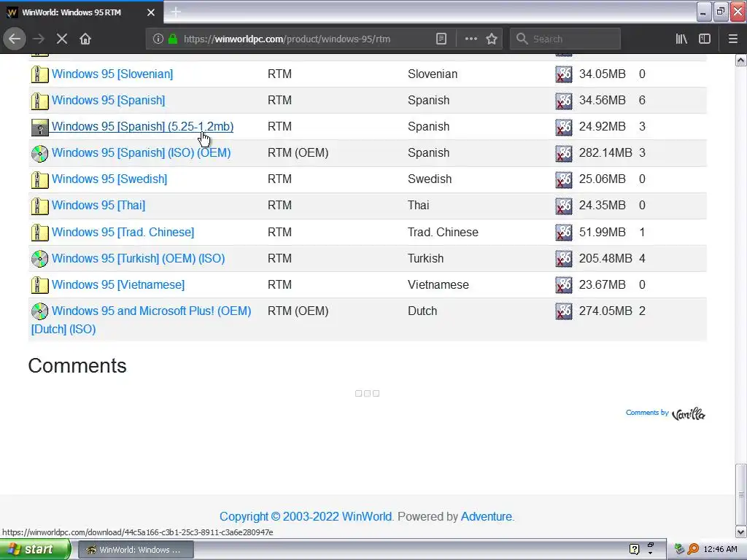Open Windows 95 [Thai] download link

click(x=98, y=205)
